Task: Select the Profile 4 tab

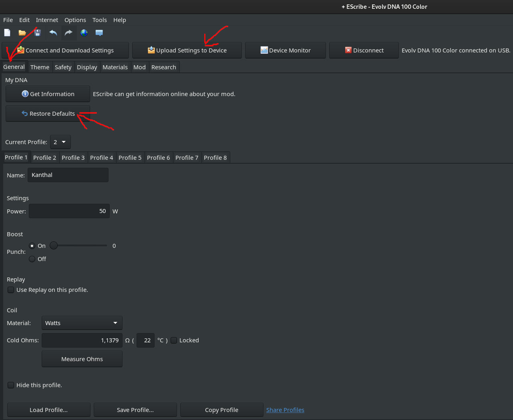Action: [x=101, y=158]
